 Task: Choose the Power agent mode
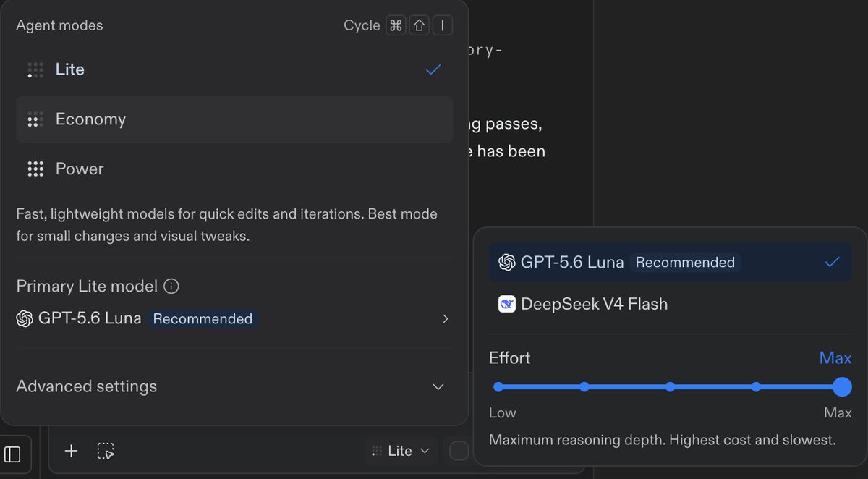click(x=234, y=169)
